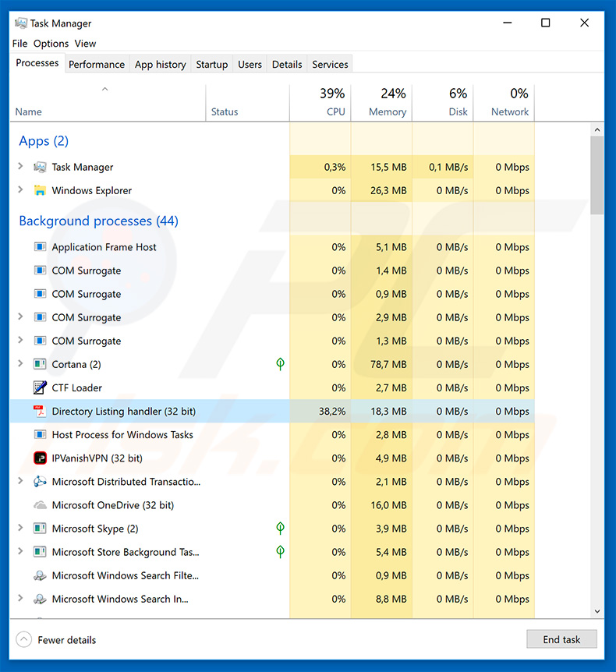This screenshot has width=616, height=672.
Task: Switch to the Services tab
Action: pos(330,64)
